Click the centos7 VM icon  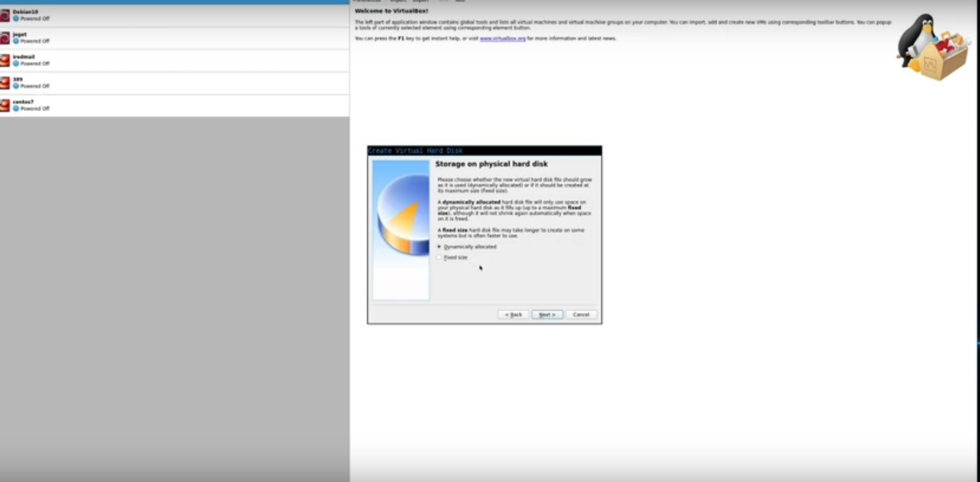[5, 105]
